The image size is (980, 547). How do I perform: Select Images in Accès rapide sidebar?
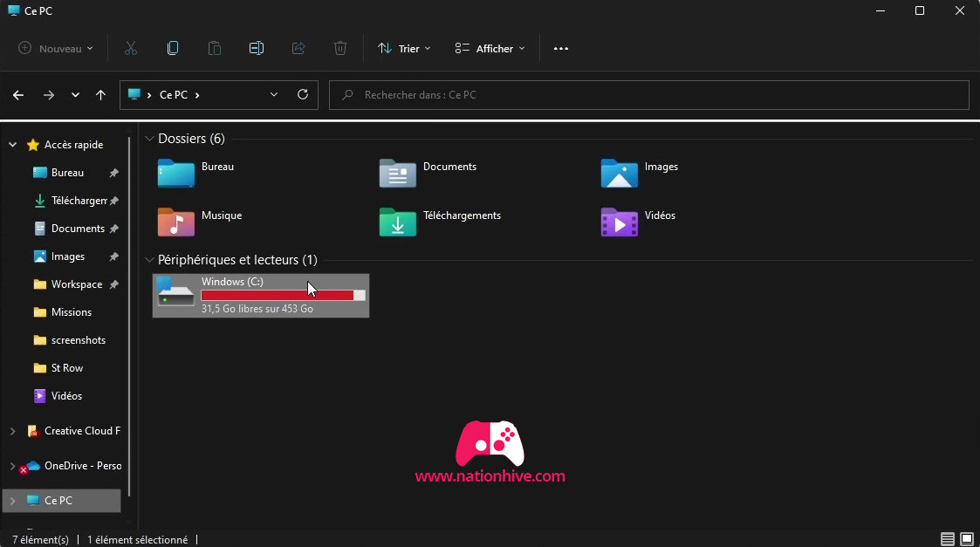point(67,256)
